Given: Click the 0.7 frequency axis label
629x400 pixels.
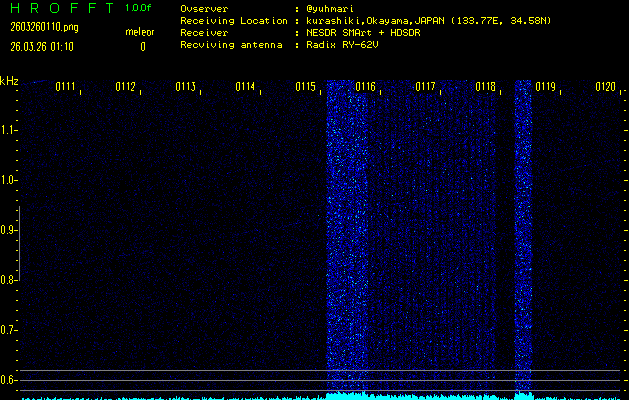Looking at the screenshot, I should (x=8, y=330).
